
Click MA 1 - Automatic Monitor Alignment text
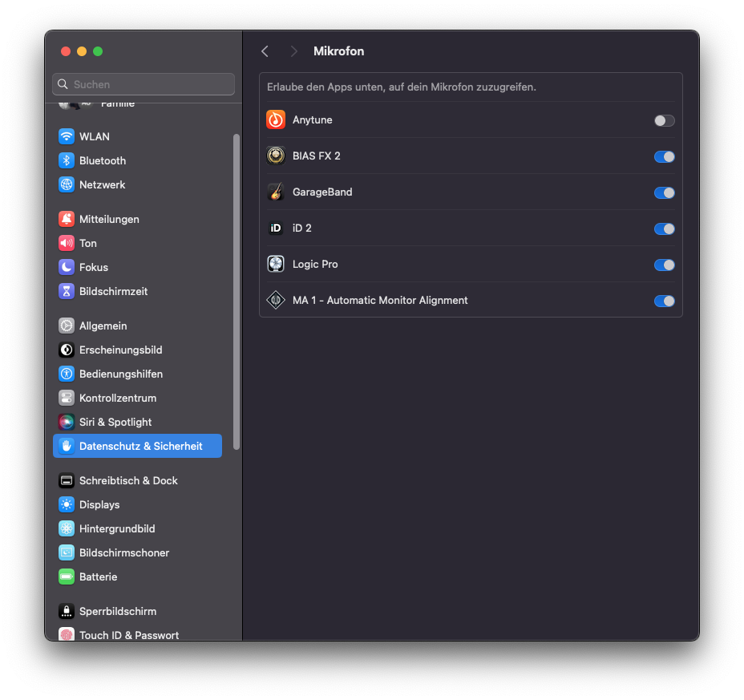(x=380, y=300)
